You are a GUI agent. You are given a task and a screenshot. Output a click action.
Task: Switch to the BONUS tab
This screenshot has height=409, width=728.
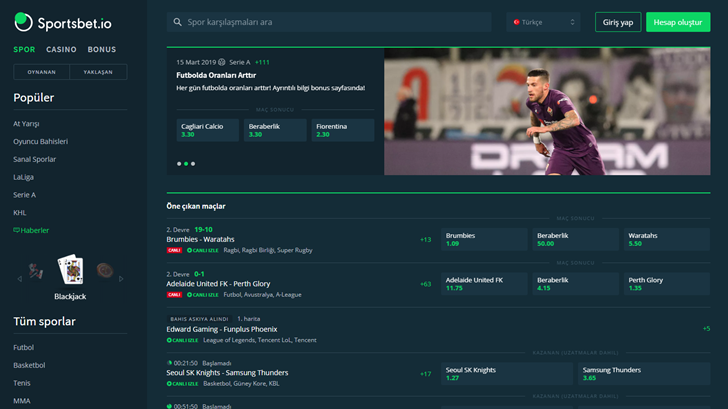[x=102, y=49]
